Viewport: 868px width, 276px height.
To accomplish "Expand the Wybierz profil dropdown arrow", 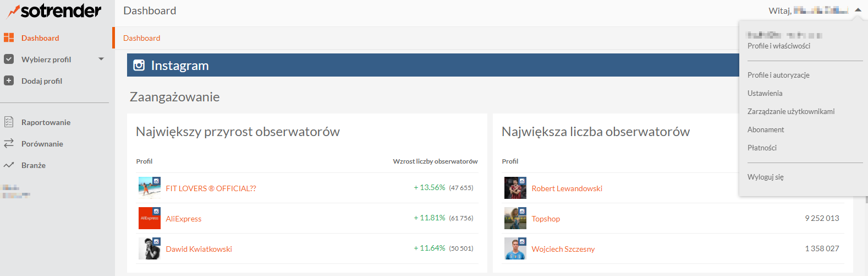I will click(101, 59).
